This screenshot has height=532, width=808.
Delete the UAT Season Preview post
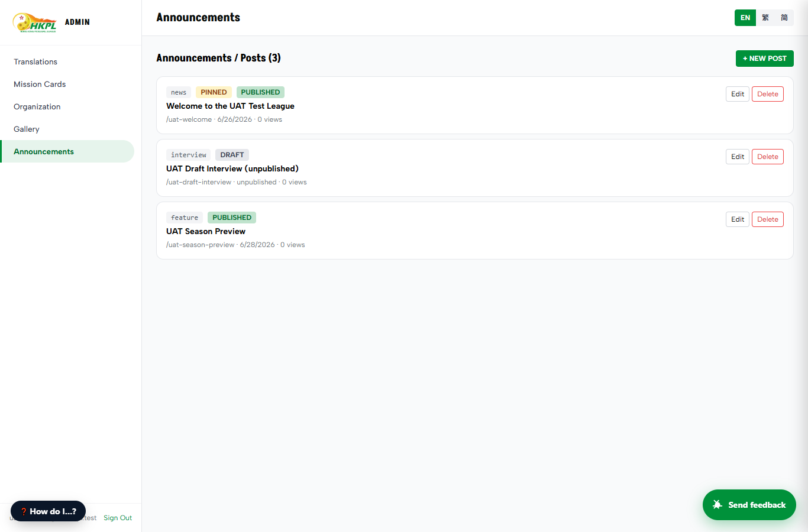[768, 219]
